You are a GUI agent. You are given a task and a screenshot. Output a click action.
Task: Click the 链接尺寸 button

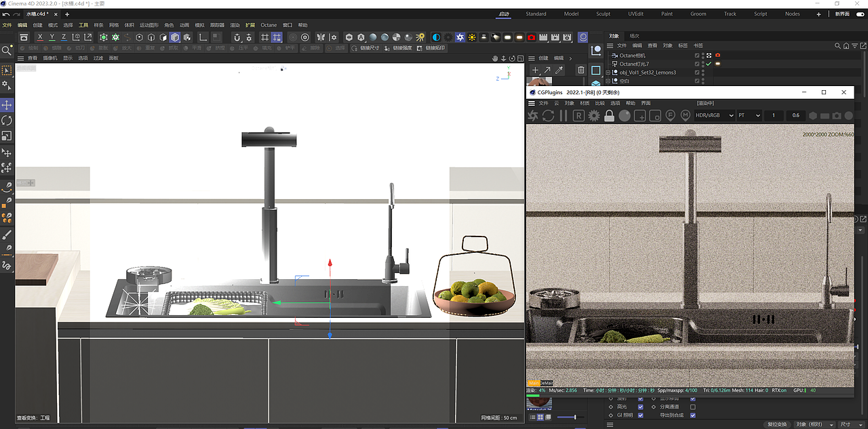point(365,48)
